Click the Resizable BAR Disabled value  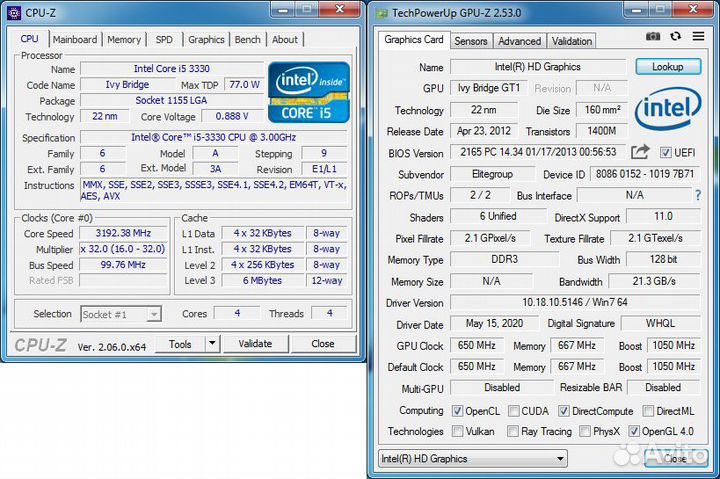tap(664, 388)
